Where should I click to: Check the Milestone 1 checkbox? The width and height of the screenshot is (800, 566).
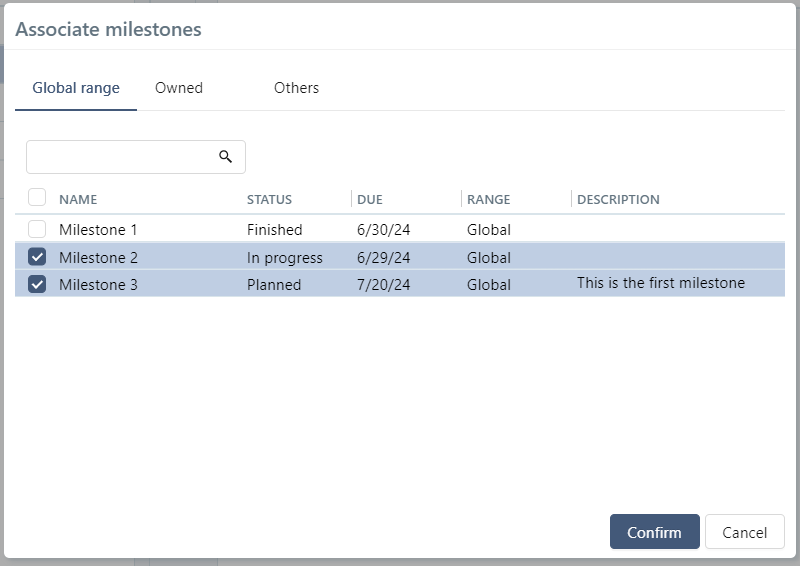(x=37, y=229)
